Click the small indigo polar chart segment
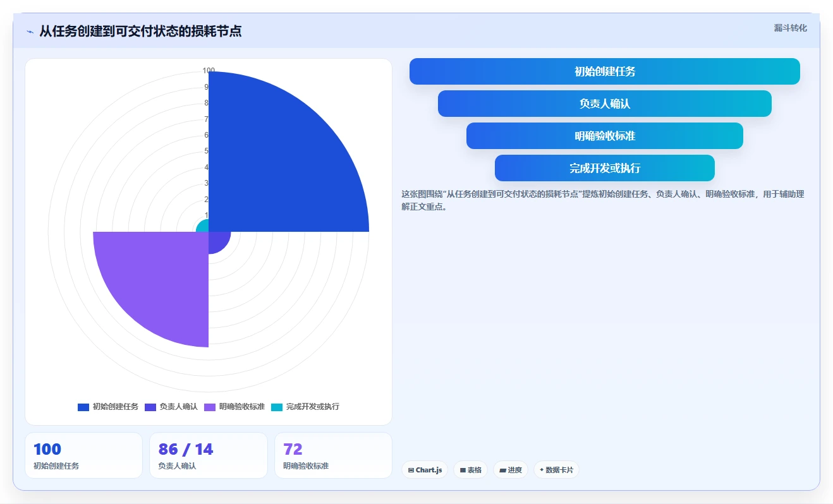Viewport: 833px width, 504px height. pyautogui.click(x=217, y=240)
